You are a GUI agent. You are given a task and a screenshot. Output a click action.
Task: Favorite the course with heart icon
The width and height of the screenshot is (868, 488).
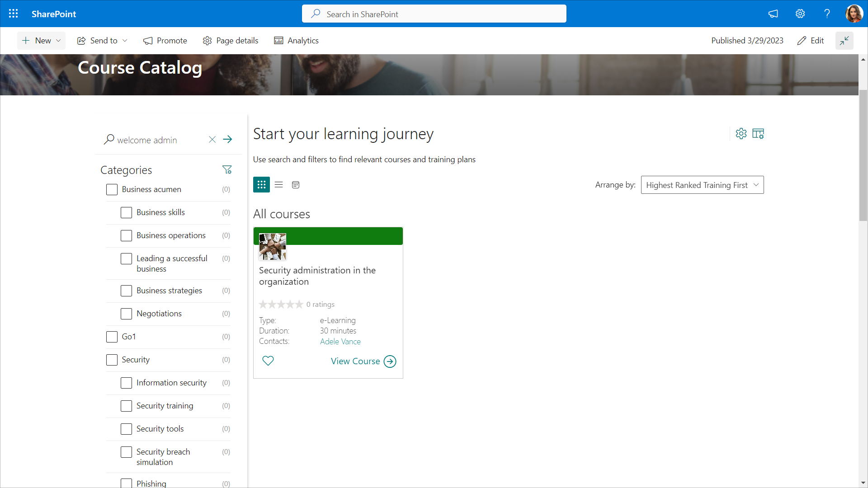268,361
